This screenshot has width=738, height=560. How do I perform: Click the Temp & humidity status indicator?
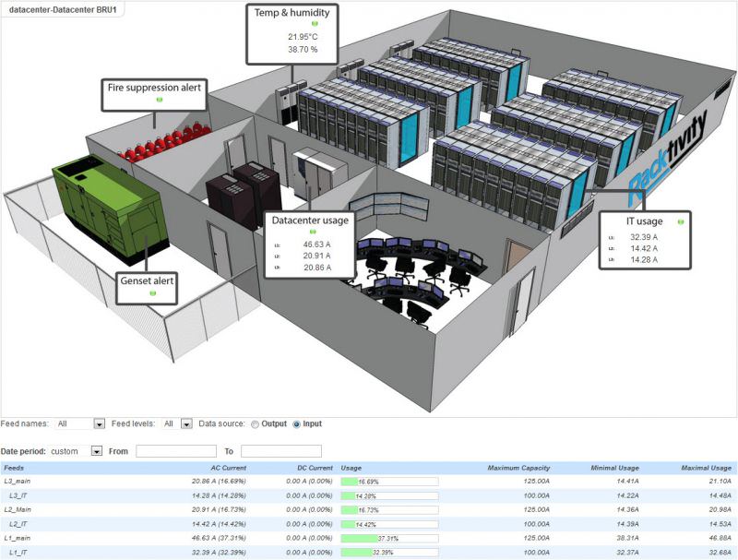pyautogui.click(x=294, y=25)
